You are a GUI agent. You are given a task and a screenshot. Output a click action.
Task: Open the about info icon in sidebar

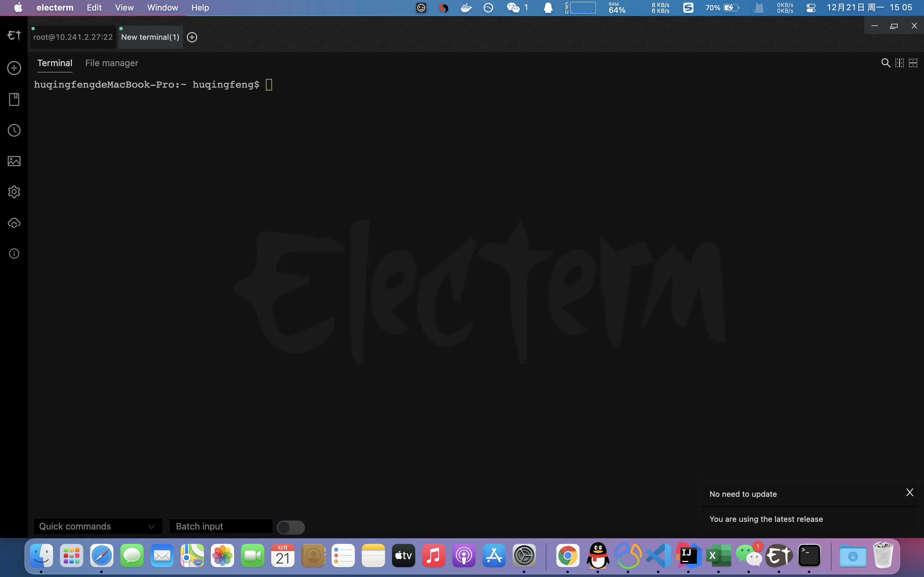pos(14,254)
